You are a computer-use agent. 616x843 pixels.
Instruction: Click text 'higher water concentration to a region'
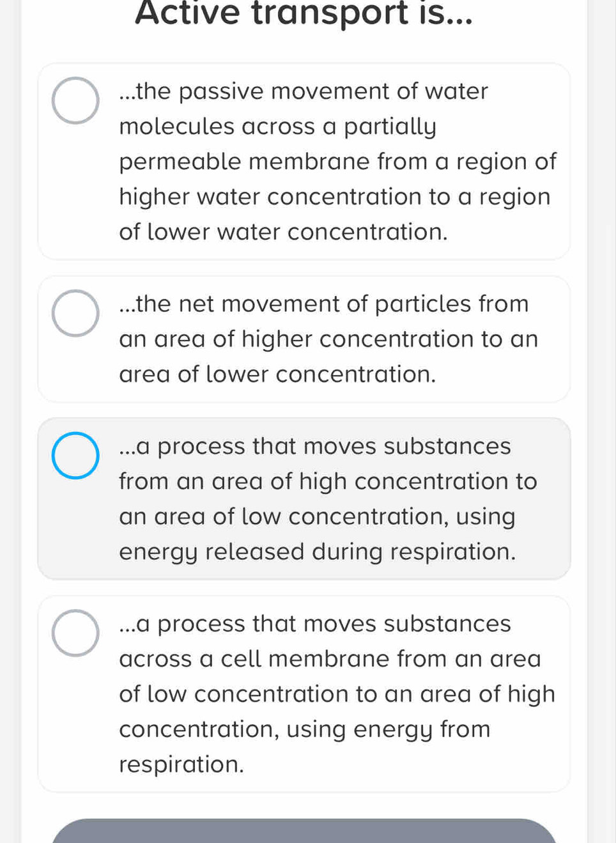335,197
